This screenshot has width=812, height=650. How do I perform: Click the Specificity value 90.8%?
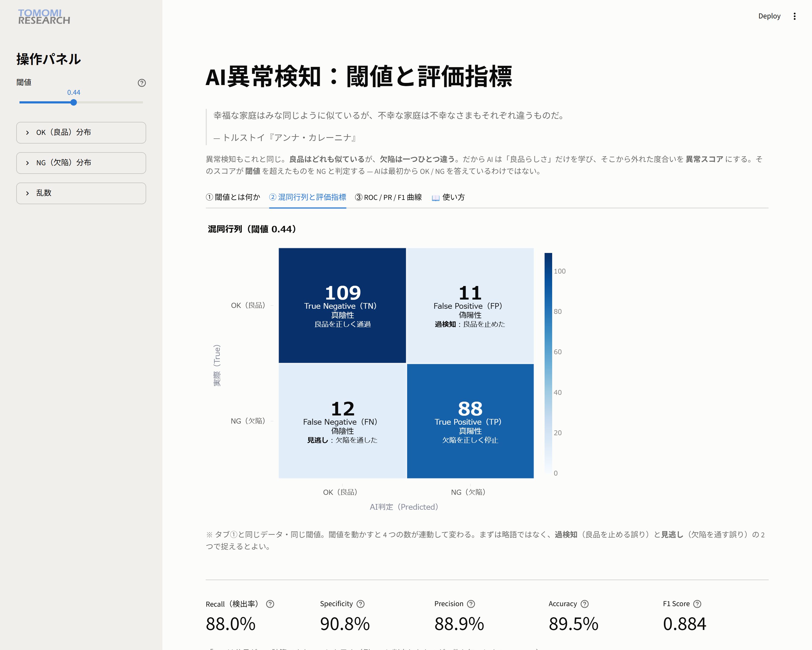pyautogui.click(x=345, y=624)
